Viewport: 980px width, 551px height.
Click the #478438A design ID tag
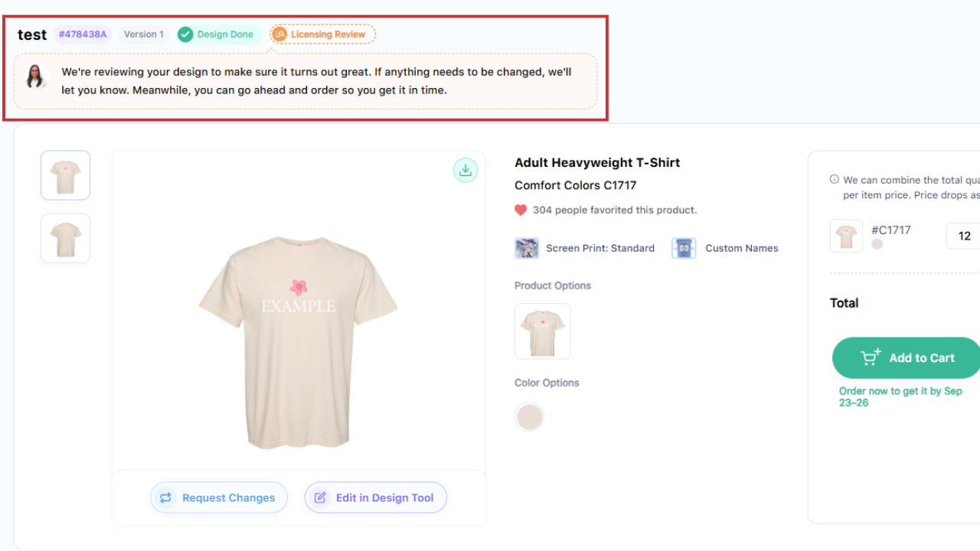[83, 34]
